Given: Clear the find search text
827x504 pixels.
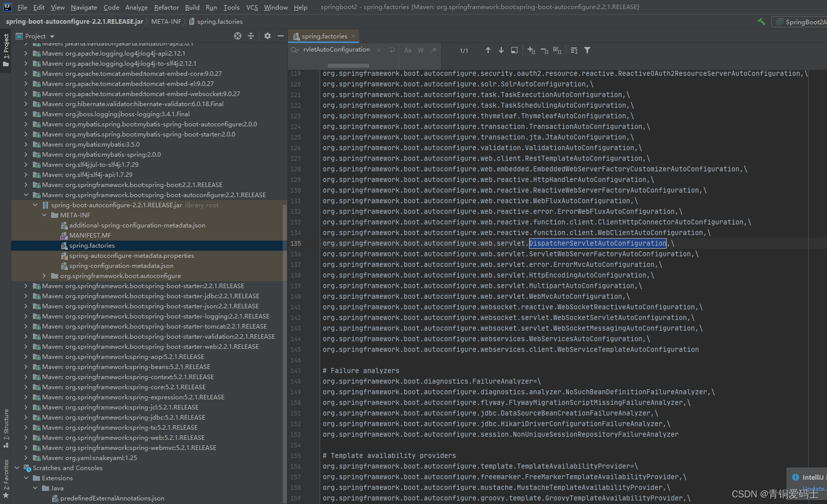Looking at the screenshot, I should click(x=379, y=50).
